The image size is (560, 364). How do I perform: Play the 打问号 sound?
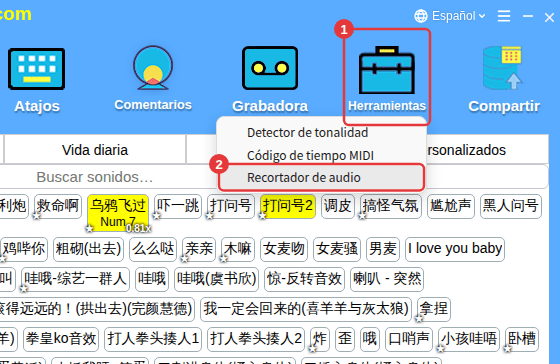231,206
